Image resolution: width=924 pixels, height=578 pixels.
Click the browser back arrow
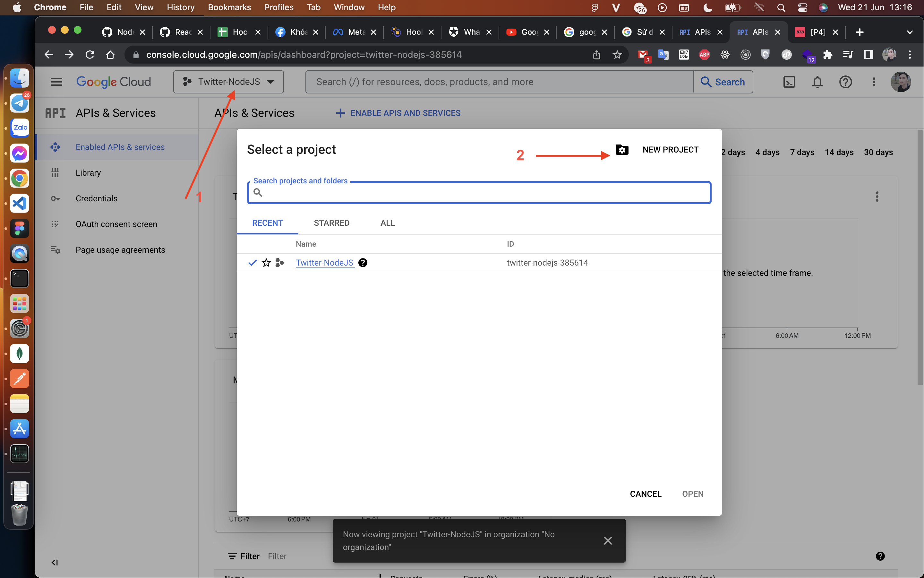coord(48,55)
